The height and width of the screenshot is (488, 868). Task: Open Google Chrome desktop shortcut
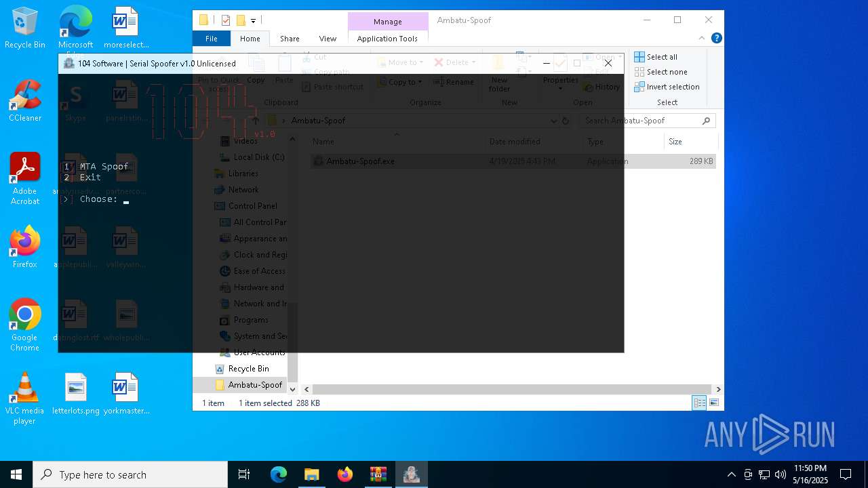tap(25, 325)
